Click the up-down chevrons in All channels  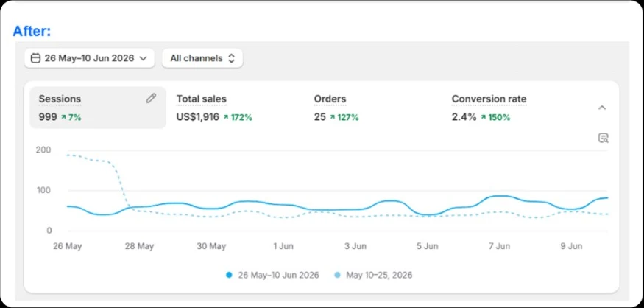[231, 58]
